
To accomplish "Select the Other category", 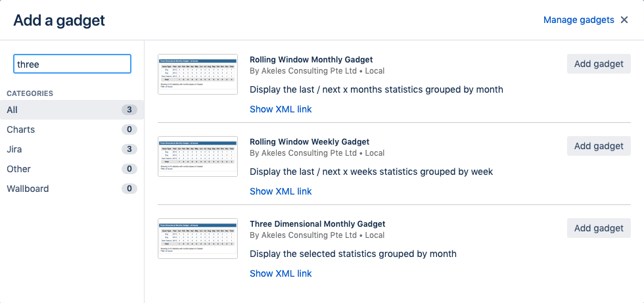I will click(71, 169).
